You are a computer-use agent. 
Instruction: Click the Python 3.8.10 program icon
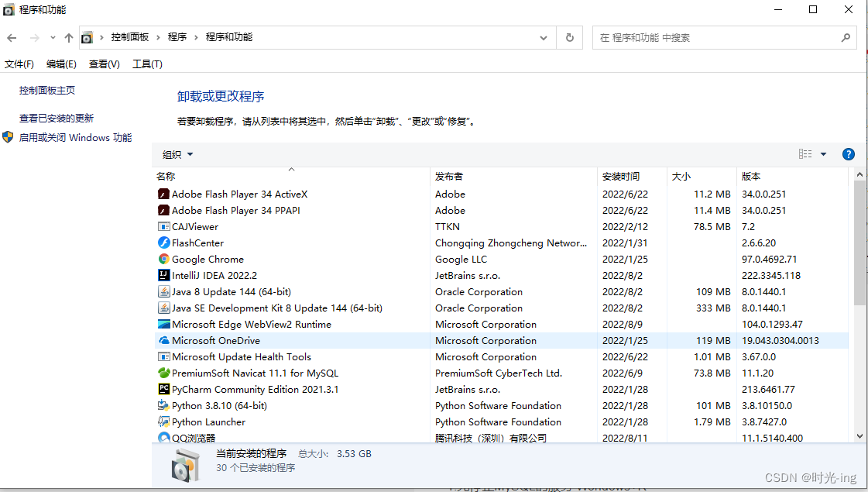tap(164, 405)
